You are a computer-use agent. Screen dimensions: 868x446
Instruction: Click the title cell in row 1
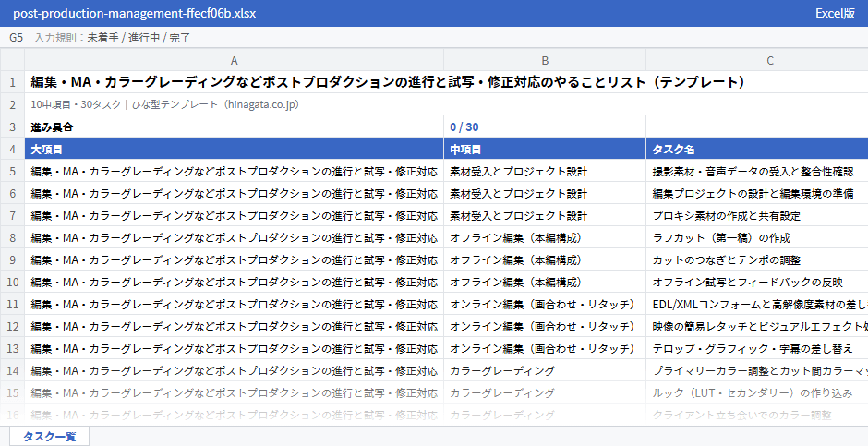click(x=446, y=82)
